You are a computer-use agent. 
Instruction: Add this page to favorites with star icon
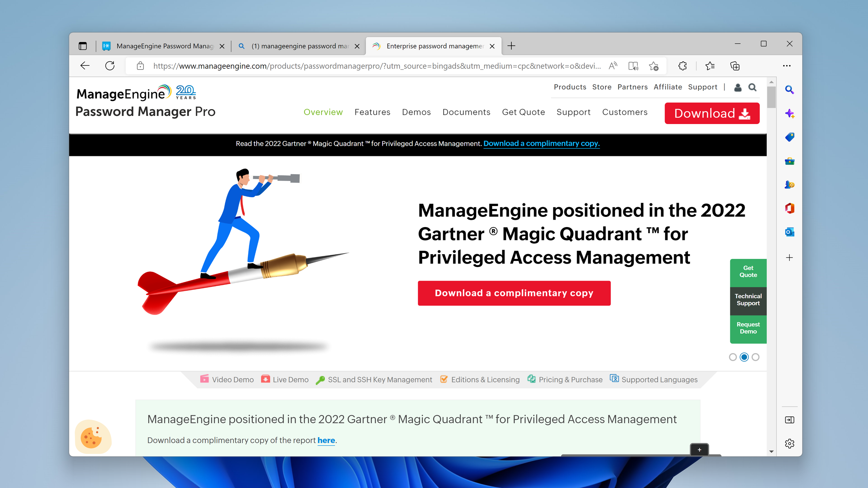coord(654,66)
